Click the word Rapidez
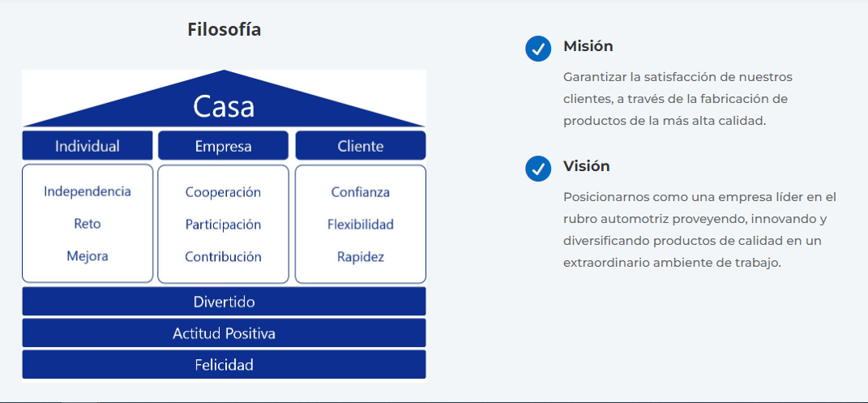 [360, 256]
